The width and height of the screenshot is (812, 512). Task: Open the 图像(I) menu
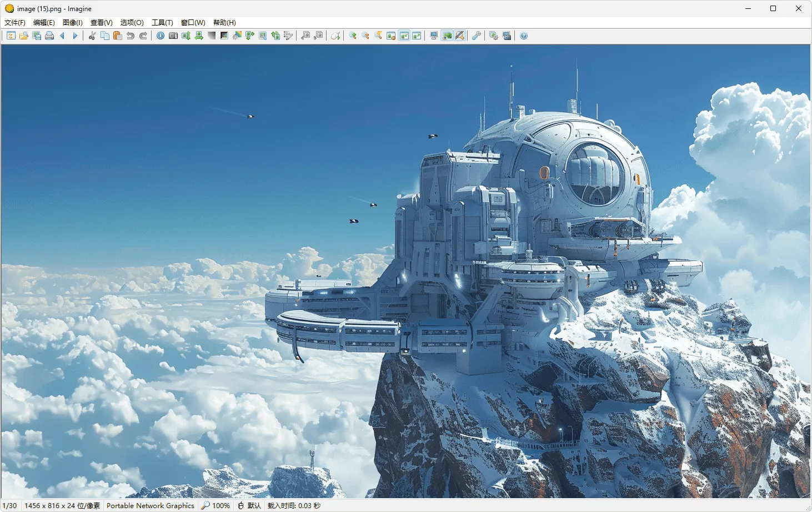(73, 23)
